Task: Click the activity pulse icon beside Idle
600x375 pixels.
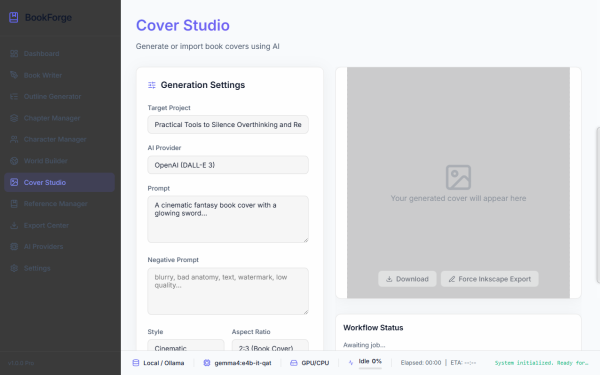Action: (x=351, y=363)
